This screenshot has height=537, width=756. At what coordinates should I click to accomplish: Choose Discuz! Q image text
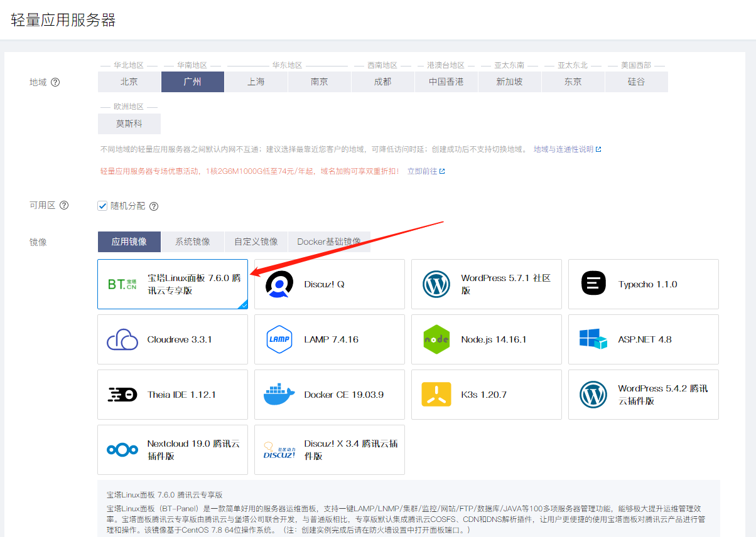tap(324, 284)
